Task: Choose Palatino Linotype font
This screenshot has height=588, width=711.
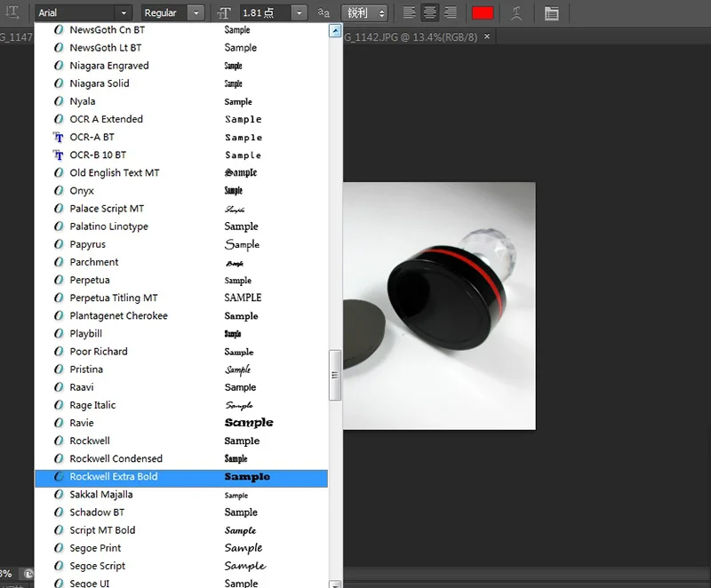Action: 181,226
